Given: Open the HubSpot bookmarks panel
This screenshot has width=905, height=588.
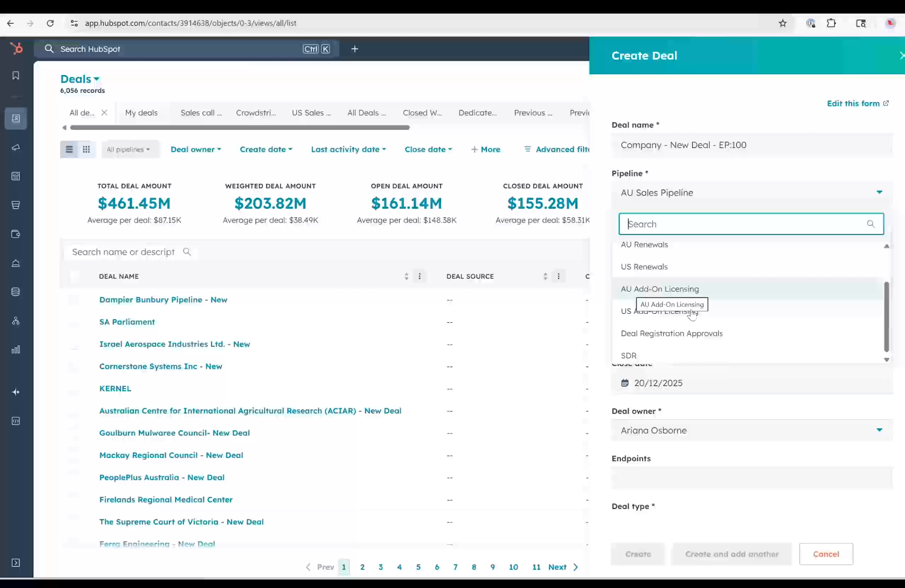Looking at the screenshot, I should pyautogui.click(x=16, y=75).
